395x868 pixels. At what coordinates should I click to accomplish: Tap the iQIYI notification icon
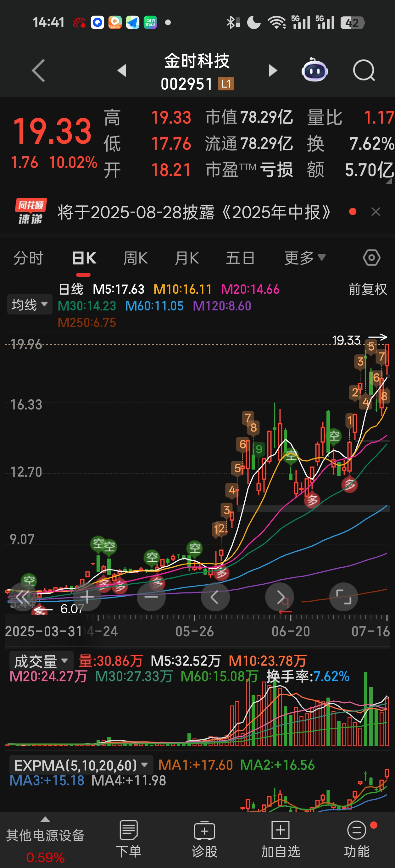(x=150, y=23)
